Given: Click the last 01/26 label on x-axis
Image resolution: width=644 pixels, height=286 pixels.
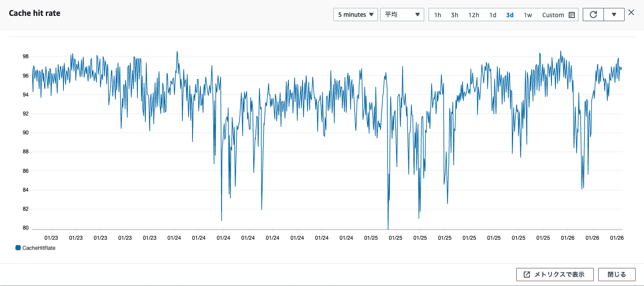Looking at the screenshot, I should [616, 238].
